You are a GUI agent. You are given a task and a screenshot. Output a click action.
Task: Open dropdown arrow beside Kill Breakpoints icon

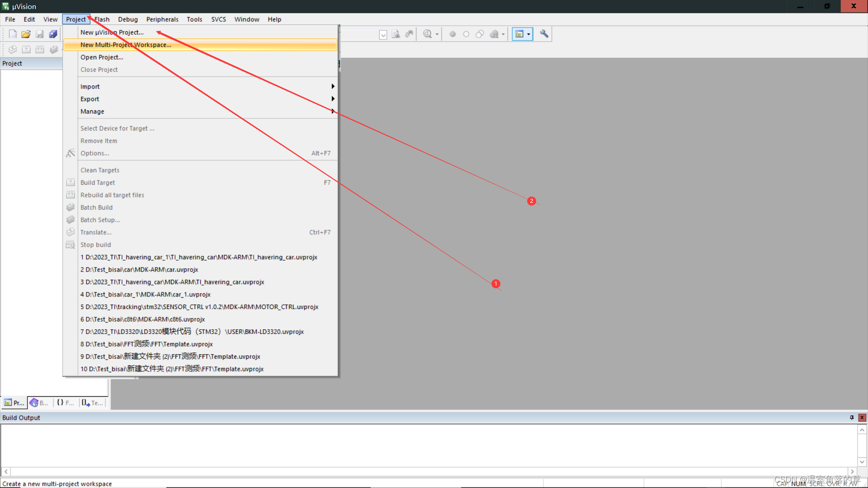pyautogui.click(x=503, y=34)
